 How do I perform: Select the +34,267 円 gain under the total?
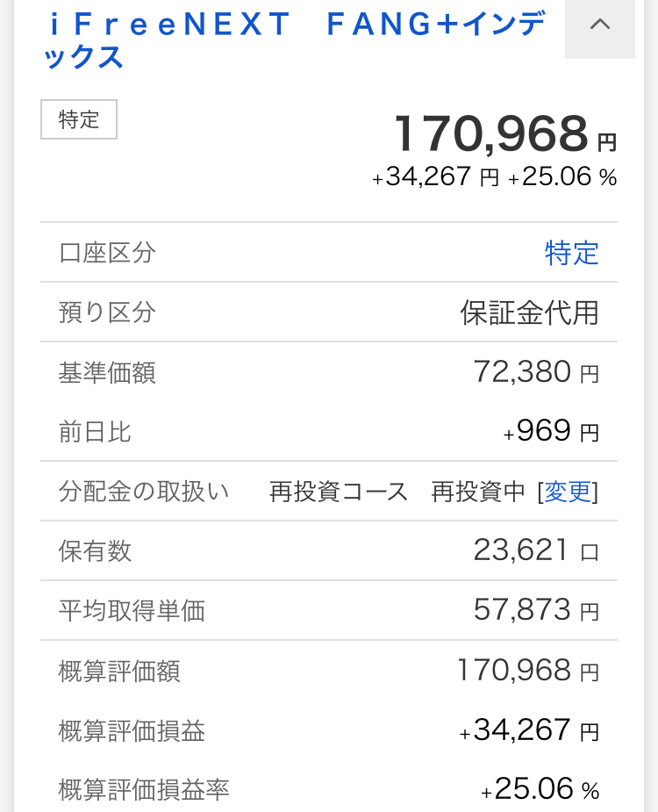[x=435, y=177]
